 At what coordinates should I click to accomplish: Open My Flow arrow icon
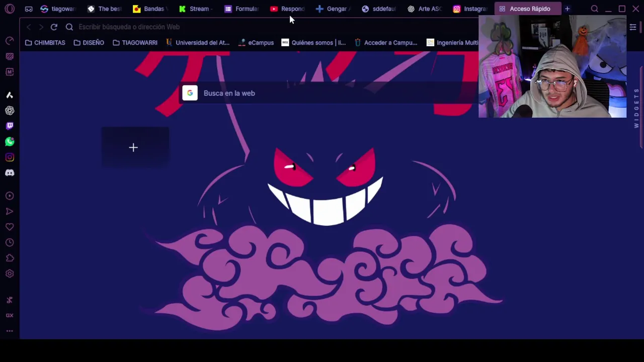coord(10,212)
